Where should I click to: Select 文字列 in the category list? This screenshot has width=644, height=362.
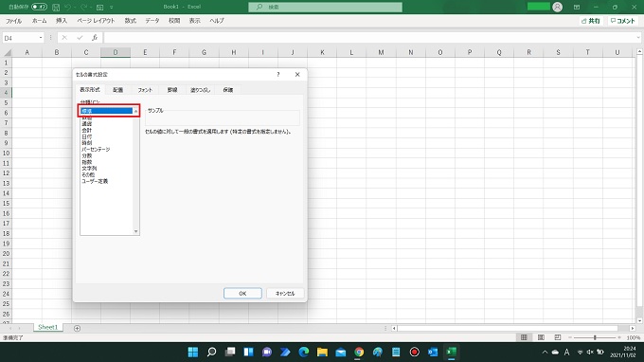point(89,169)
